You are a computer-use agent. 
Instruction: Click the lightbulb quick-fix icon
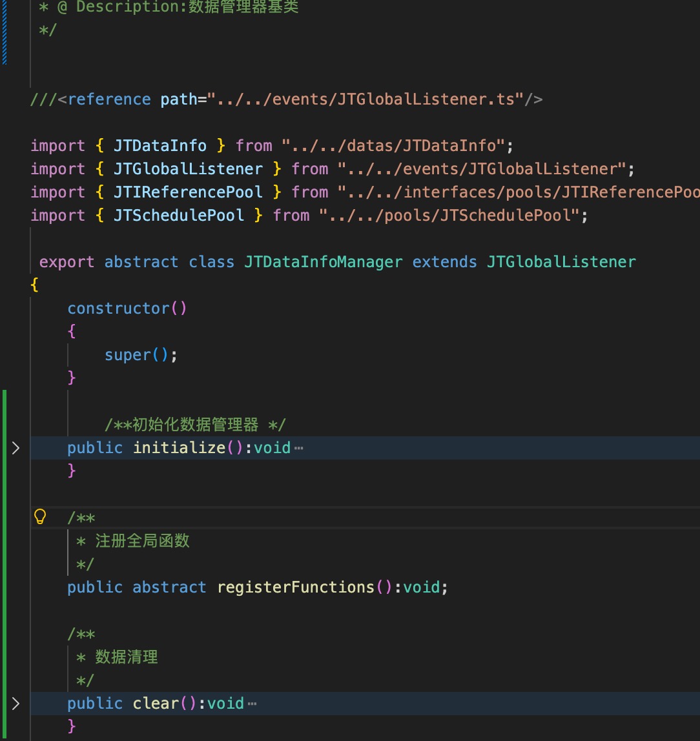click(x=40, y=516)
